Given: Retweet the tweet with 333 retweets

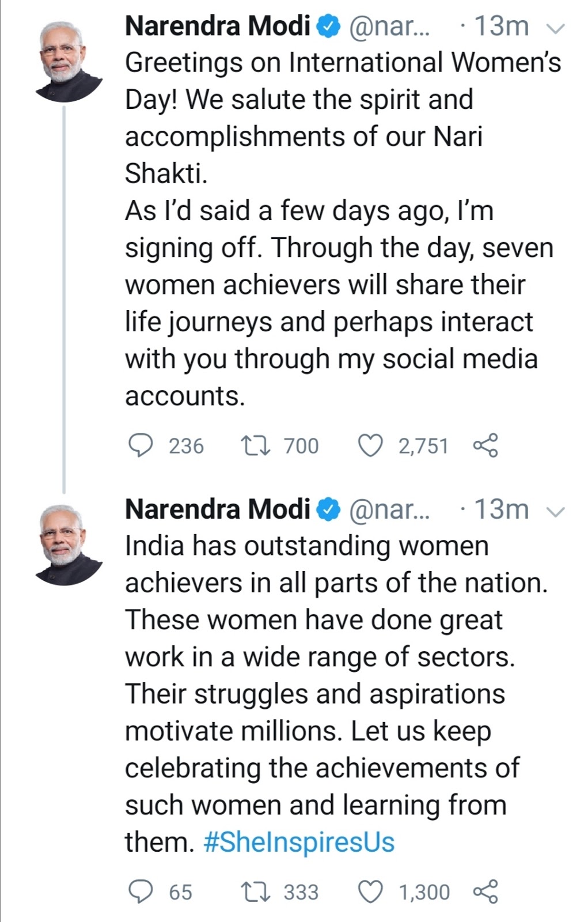Looking at the screenshot, I should [x=253, y=892].
